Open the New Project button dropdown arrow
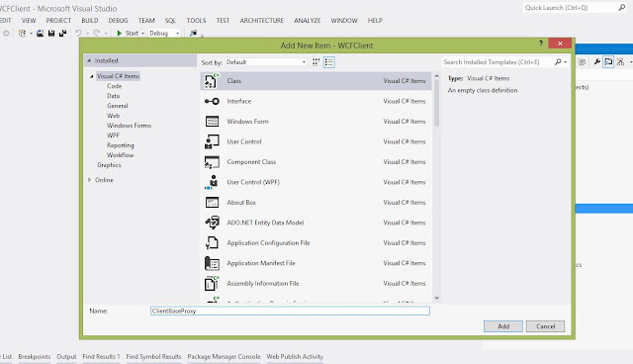Viewport: 633px width, 364px height. point(31,34)
